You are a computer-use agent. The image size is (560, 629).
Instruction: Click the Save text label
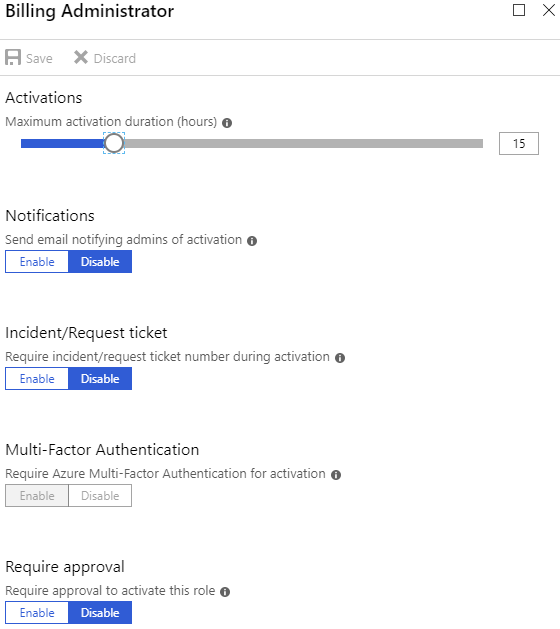click(x=39, y=59)
